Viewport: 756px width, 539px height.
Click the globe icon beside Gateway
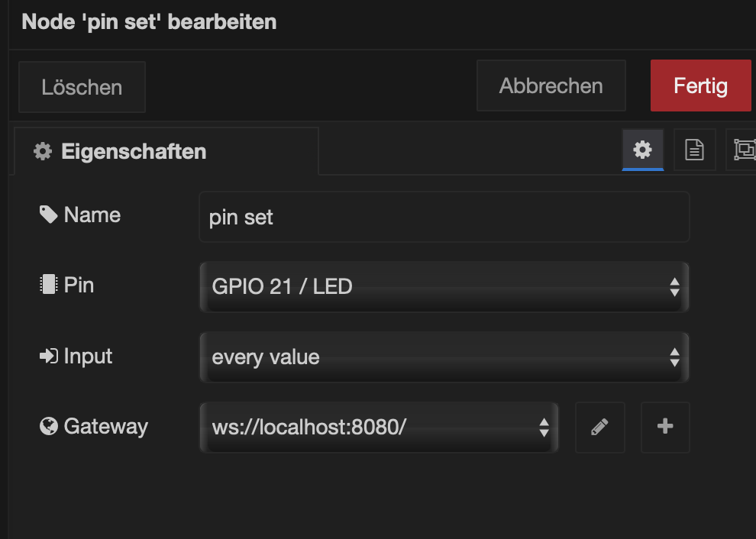tap(48, 426)
